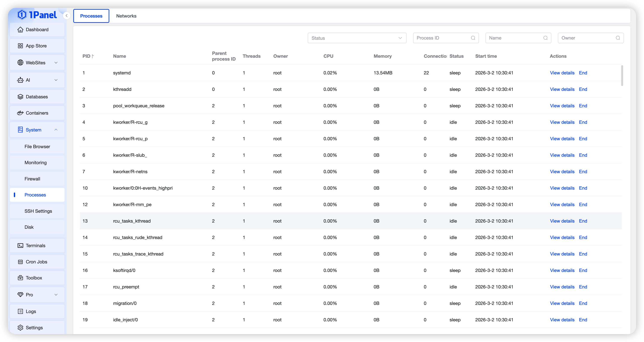Click the App Store grid icon
This screenshot has height=342, width=644.
tap(20, 46)
